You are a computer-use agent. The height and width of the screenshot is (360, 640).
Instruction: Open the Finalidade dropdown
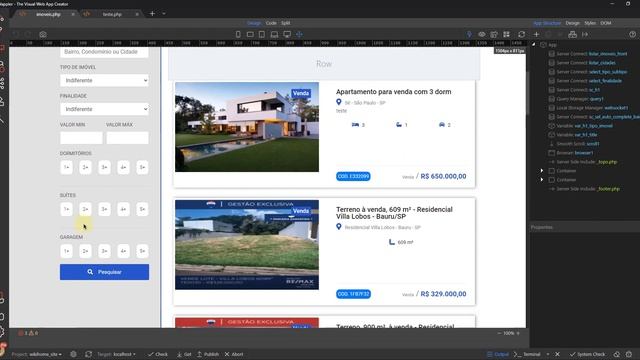(104, 109)
